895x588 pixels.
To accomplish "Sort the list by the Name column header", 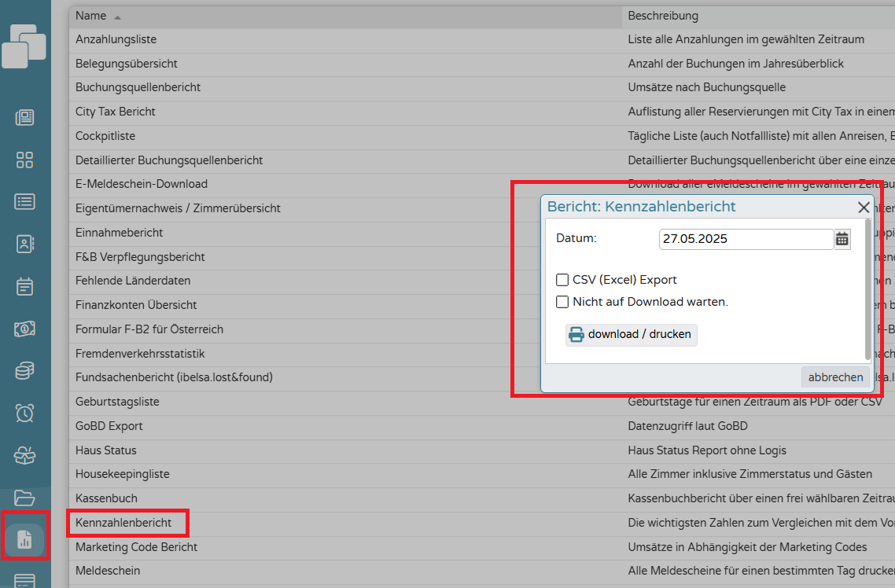I will point(91,16).
